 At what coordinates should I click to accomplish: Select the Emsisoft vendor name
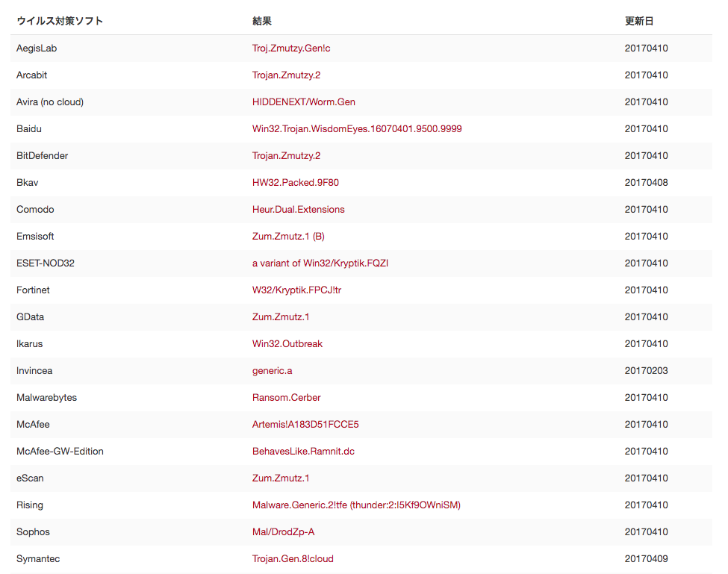[x=35, y=237]
